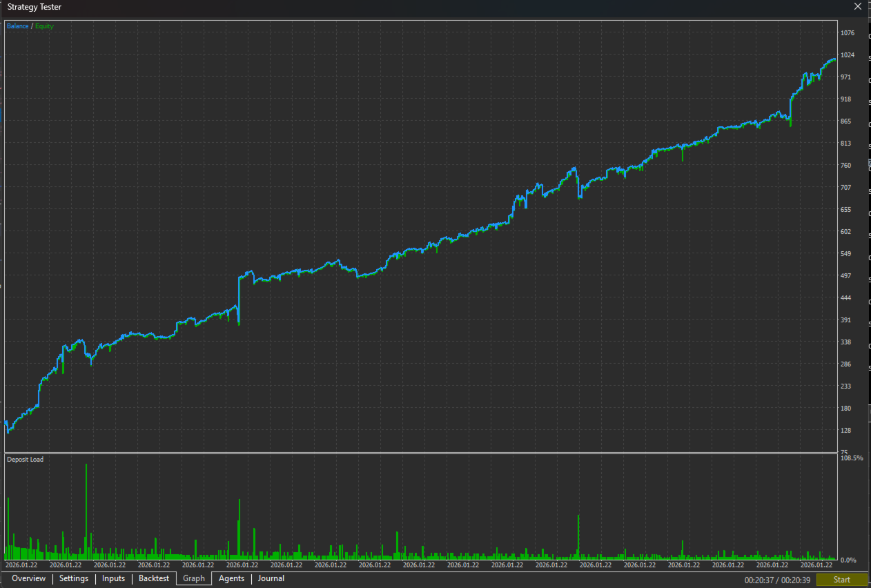
Task: Click the 391 axis value
Action: pos(846,320)
